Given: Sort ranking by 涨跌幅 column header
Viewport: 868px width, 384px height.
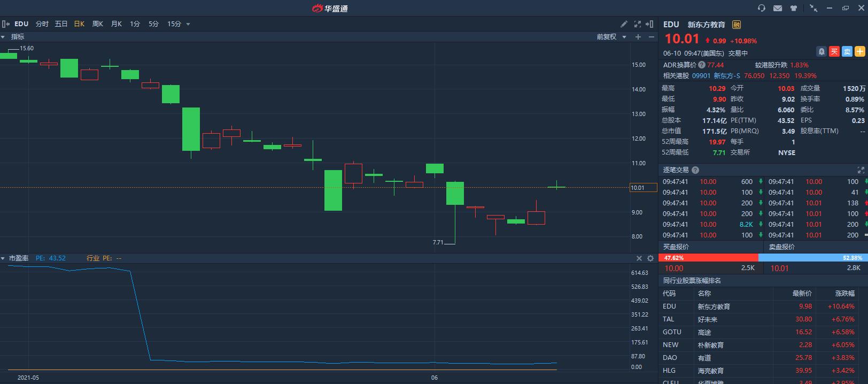Looking at the screenshot, I should coord(845,294).
